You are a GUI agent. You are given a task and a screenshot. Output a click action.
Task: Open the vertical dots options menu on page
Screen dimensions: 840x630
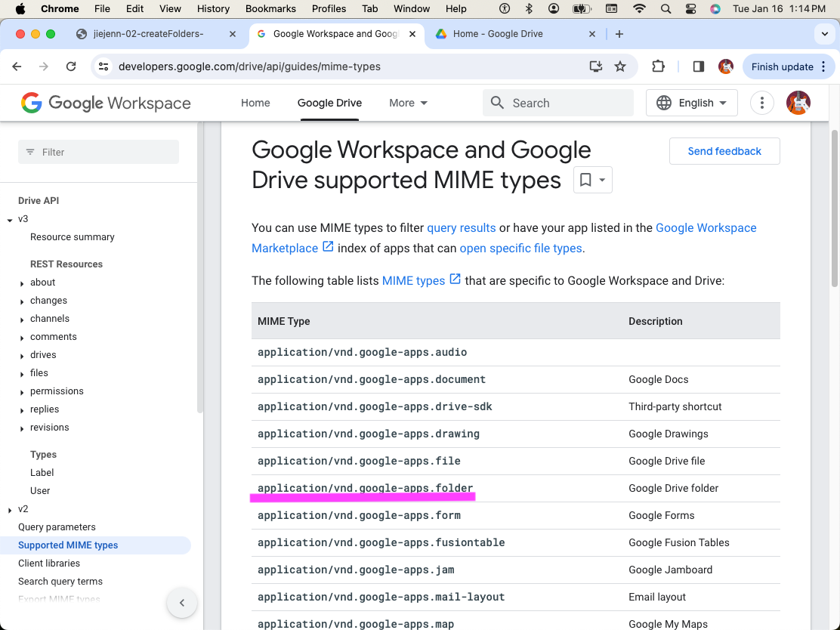(x=761, y=103)
